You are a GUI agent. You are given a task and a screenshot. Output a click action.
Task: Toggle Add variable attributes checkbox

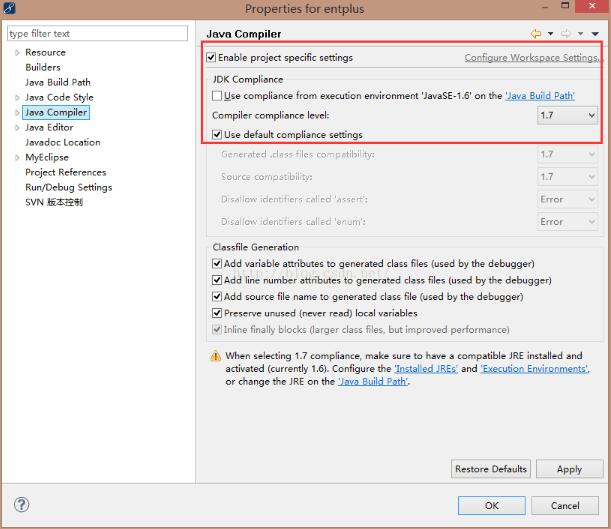pyautogui.click(x=217, y=264)
